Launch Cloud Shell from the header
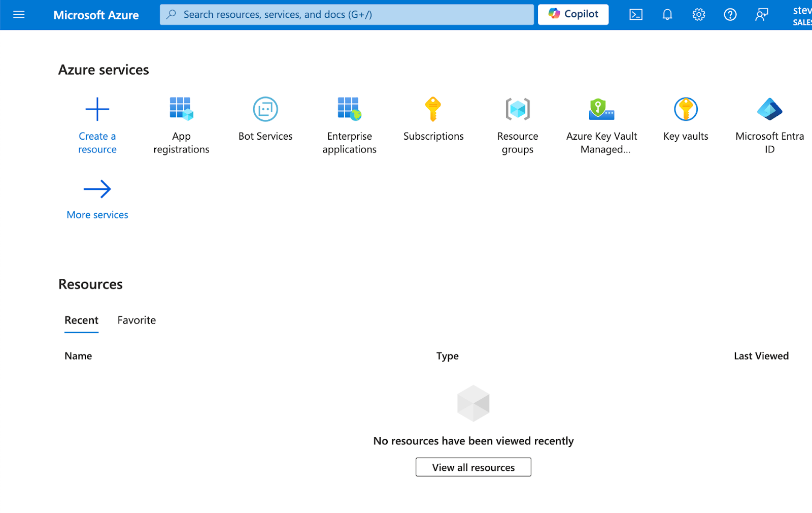The width and height of the screenshot is (812, 513). [x=636, y=15]
